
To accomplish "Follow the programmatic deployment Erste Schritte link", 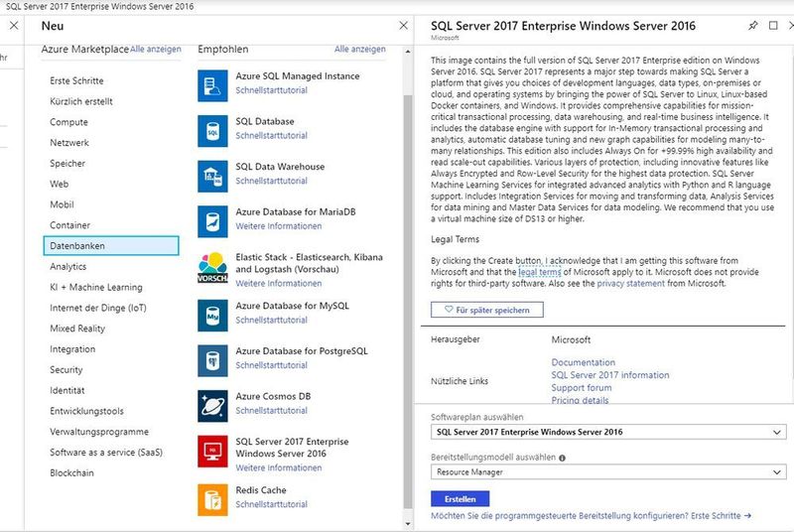I will [x=722, y=516].
